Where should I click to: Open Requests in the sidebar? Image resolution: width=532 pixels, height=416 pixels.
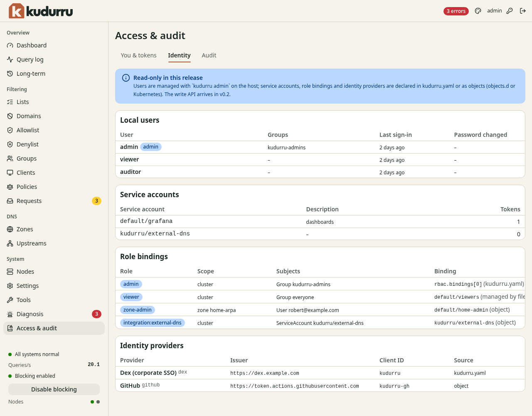(x=54, y=201)
